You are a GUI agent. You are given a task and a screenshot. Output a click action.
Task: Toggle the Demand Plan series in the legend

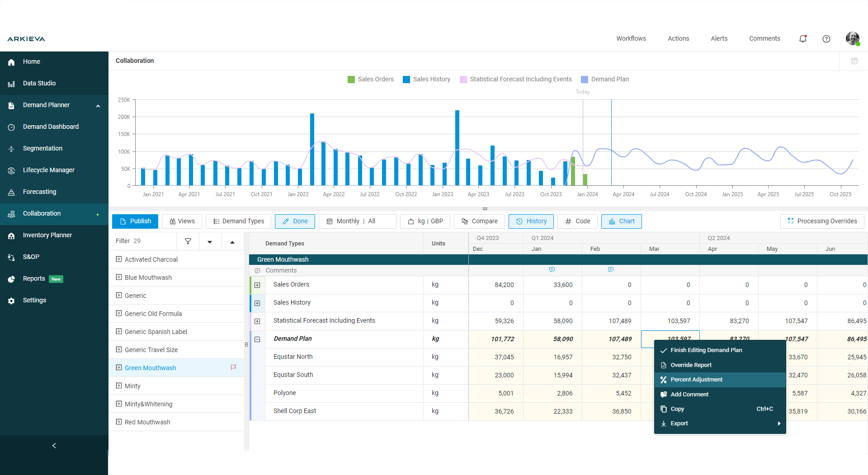[609, 79]
